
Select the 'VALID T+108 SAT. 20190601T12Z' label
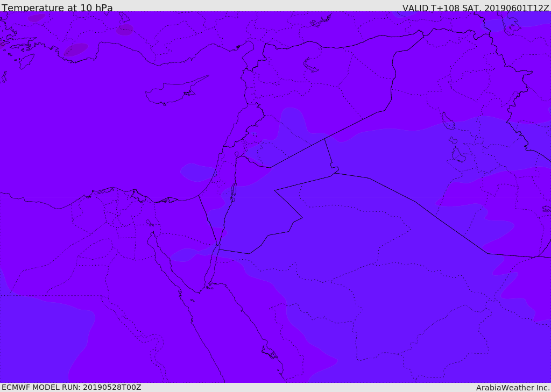pyautogui.click(x=476, y=8)
